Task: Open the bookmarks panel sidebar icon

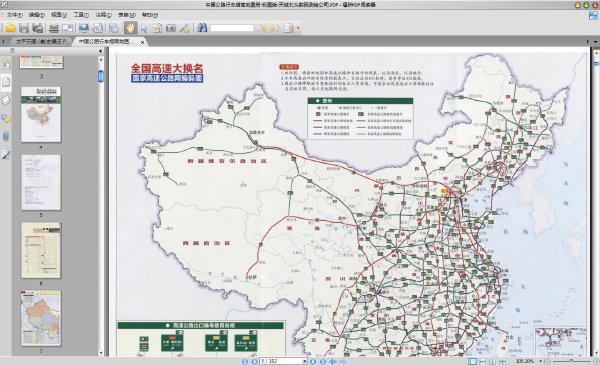Action: 6,64
